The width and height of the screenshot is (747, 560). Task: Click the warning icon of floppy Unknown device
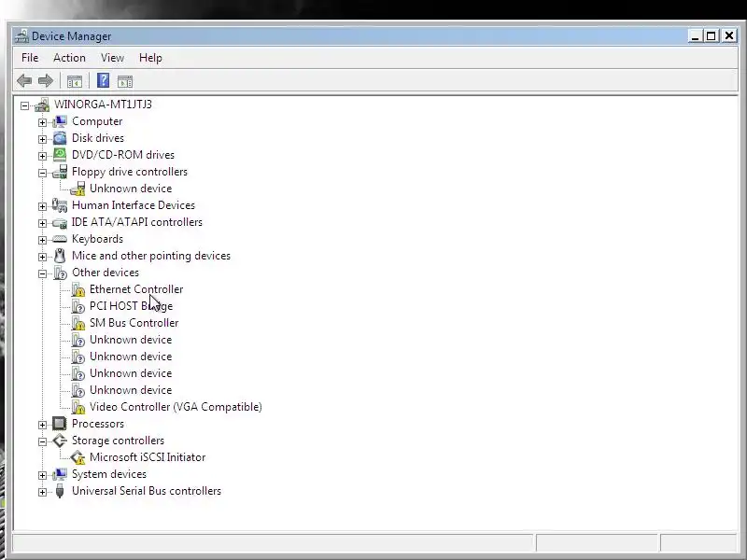click(x=78, y=189)
